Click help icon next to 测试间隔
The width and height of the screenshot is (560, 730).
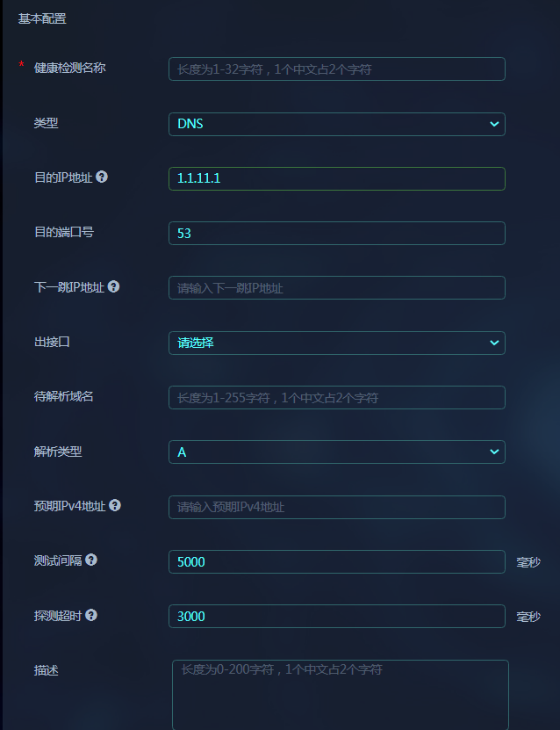pyautogui.click(x=91, y=560)
